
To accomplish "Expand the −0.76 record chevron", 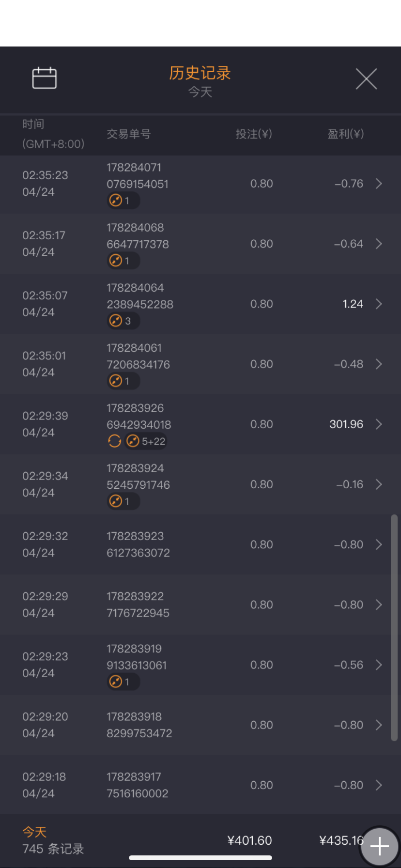I will tap(379, 184).
